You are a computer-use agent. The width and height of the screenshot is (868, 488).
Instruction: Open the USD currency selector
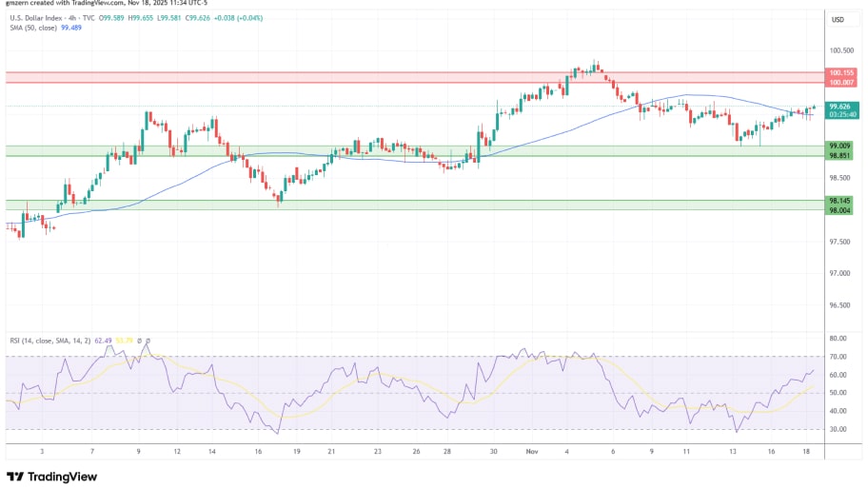(x=838, y=20)
